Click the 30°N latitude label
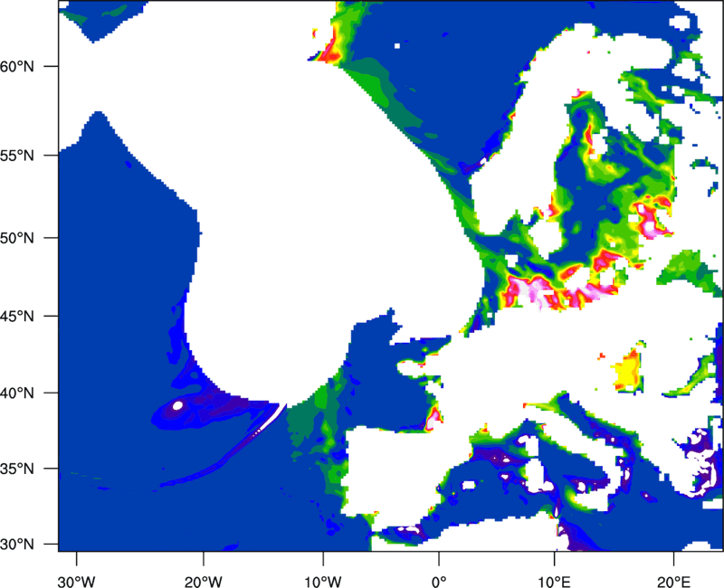This screenshot has height=588, width=724. [x=17, y=545]
